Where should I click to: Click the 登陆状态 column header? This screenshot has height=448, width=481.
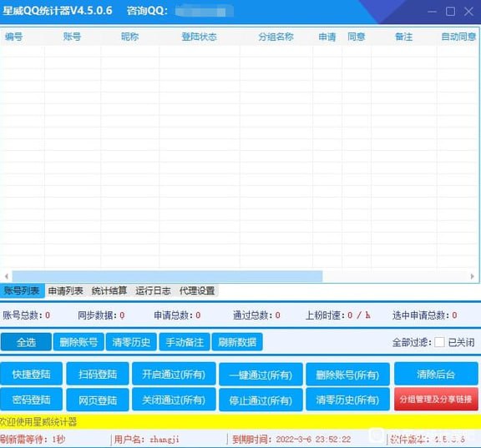[200, 37]
